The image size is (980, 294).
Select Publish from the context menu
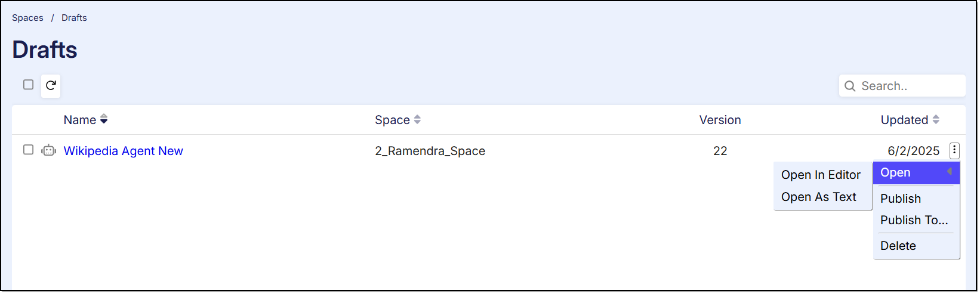901,199
